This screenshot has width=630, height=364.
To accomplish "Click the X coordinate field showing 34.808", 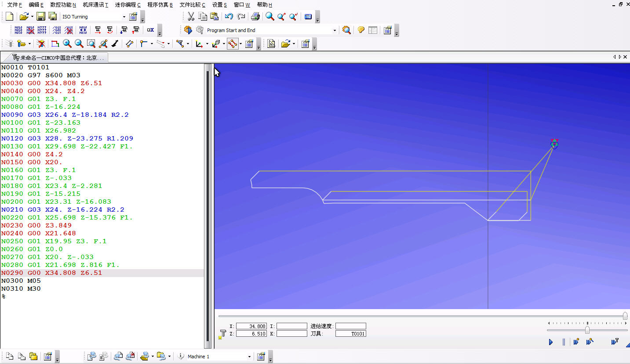I will click(x=251, y=326).
